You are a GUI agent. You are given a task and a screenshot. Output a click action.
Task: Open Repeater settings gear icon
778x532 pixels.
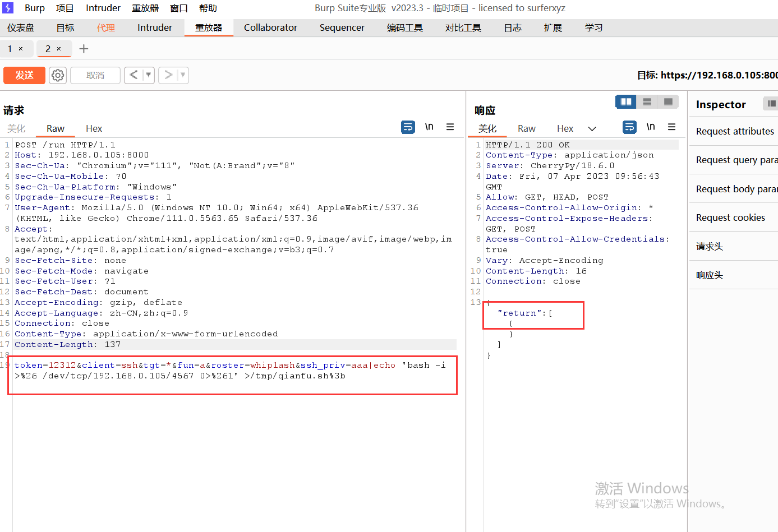[x=58, y=75]
